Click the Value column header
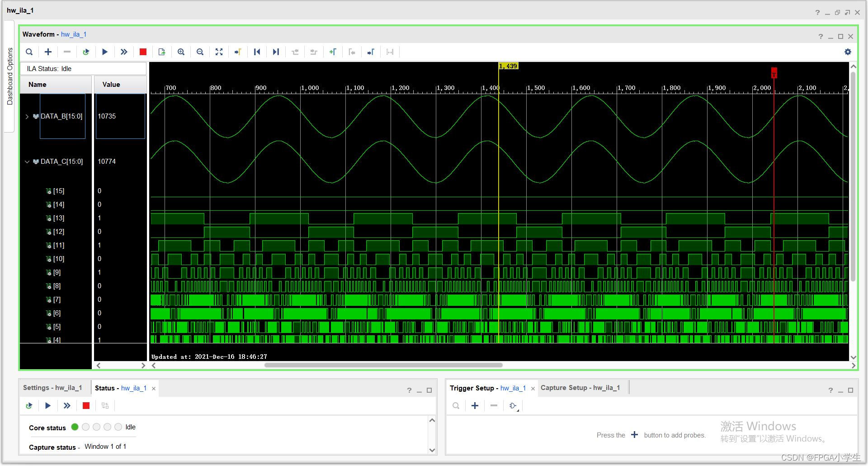This screenshot has height=466, width=868. tap(120, 85)
